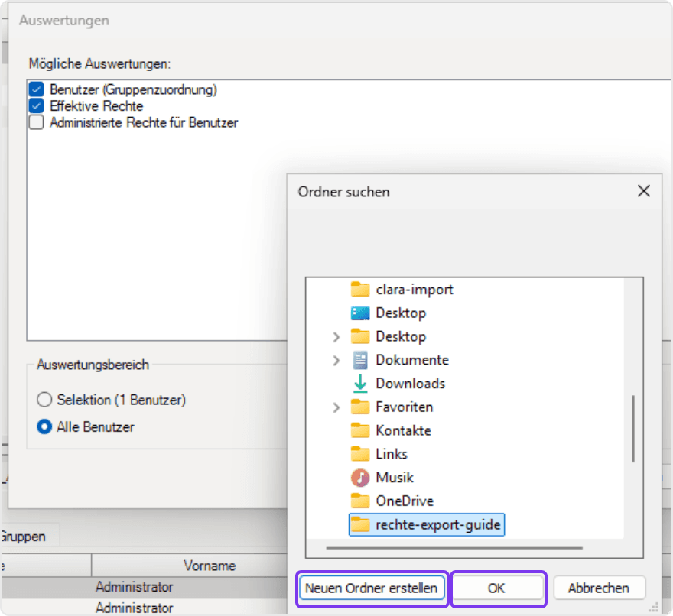The image size is (673, 616).
Task: Click the clara-import folder icon
Action: 360,290
